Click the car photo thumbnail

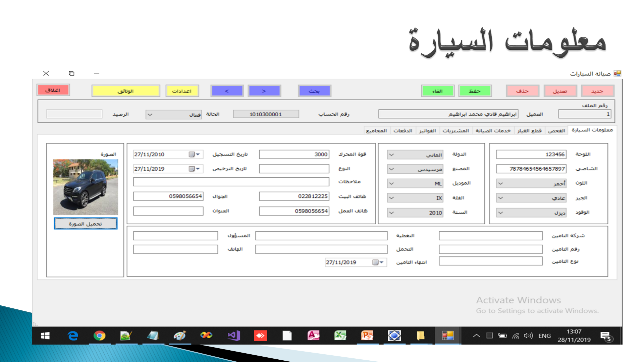[x=86, y=187]
